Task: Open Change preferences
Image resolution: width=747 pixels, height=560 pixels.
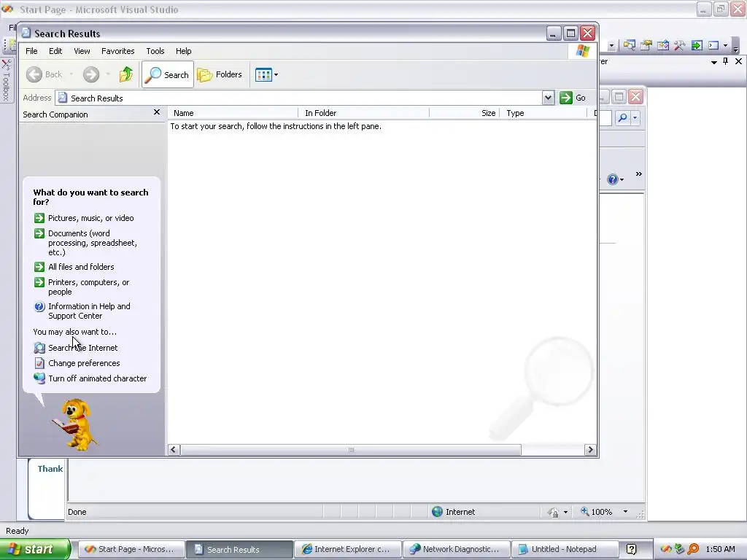Action: tap(84, 363)
